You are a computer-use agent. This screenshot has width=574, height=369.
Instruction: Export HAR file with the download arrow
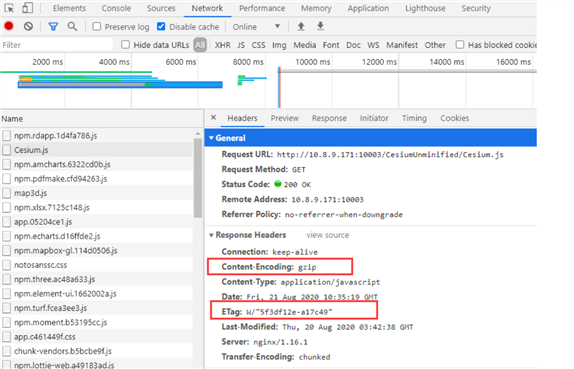[x=320, y=26]
